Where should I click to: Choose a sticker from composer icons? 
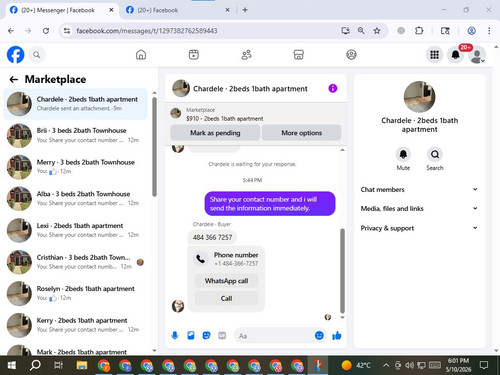pyautogui.click(x=206, y=335)
